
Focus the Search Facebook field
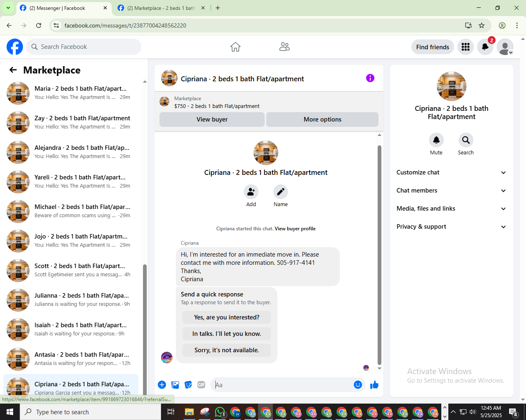pyautogui.click(x=84, y=47)
